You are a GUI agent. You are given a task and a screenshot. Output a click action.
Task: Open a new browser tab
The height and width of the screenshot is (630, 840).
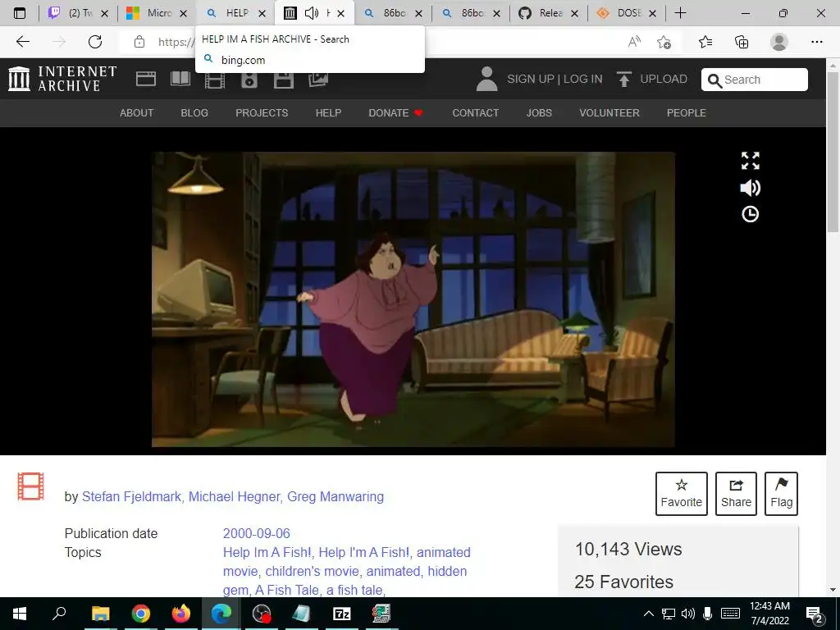click(680, 13)
